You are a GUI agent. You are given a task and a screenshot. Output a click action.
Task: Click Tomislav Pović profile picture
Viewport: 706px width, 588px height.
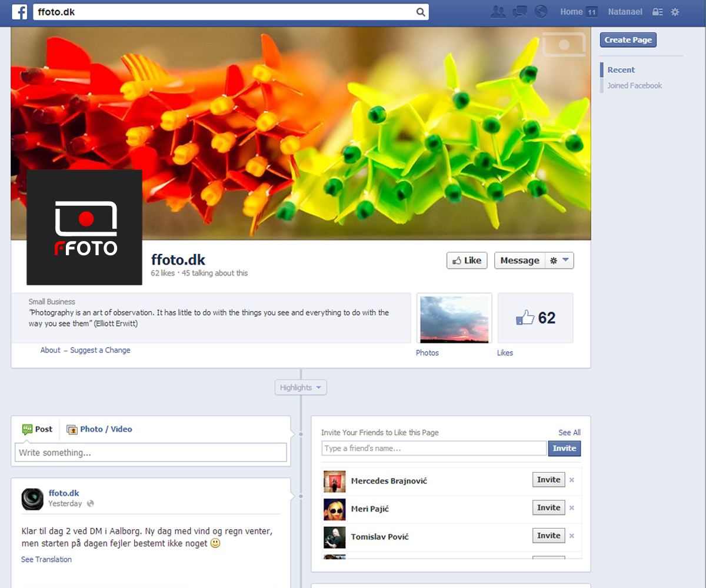tap(335, 537)
